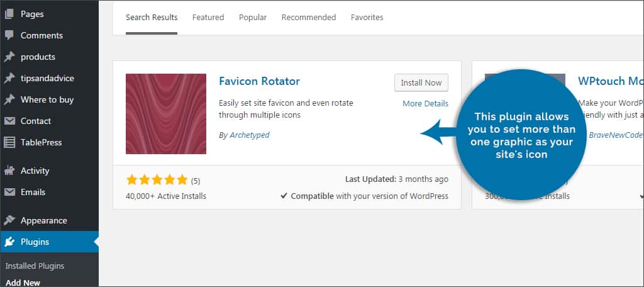The width and height of the screenshot is (644, 287).
Task: Switch to the Recommended tab
Action: click(x=309, y=17)
